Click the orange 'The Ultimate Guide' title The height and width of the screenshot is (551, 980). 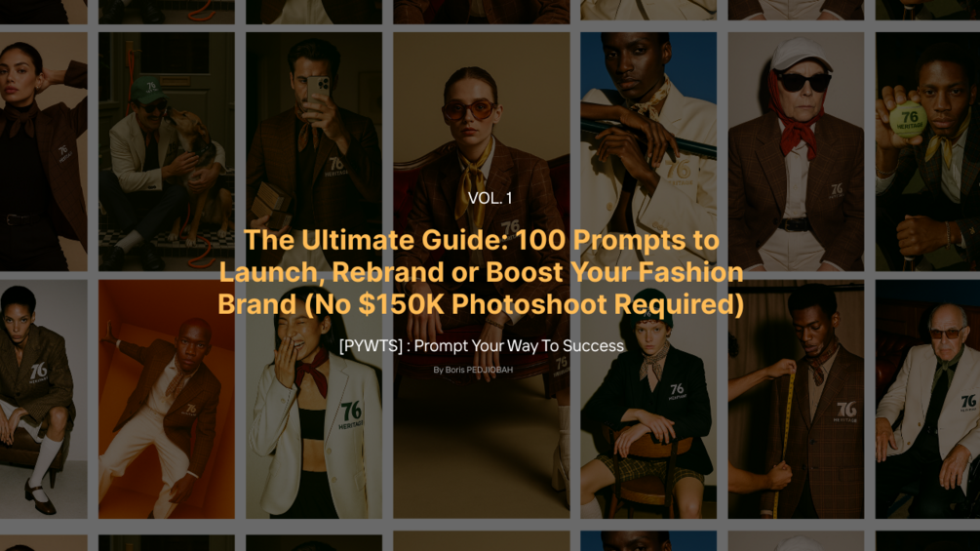tap(481, 272)
